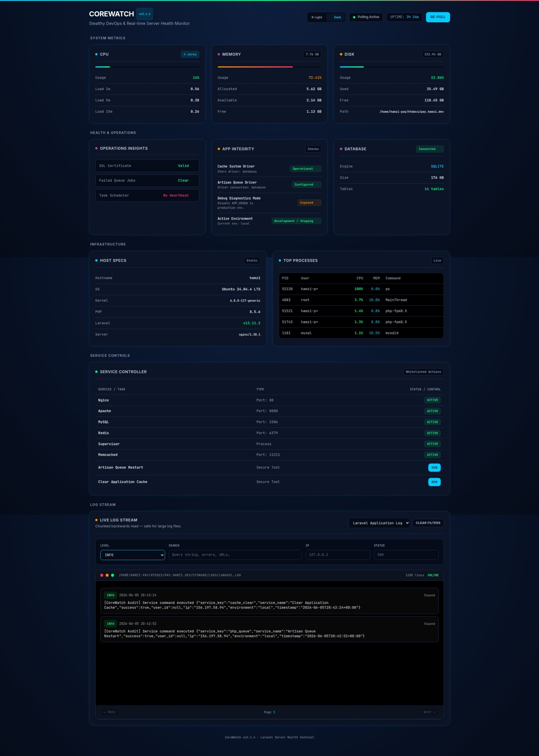Screen dimensions: 539x756
Task: Click the SQLITE engine value
Action: tap(437, 167)
